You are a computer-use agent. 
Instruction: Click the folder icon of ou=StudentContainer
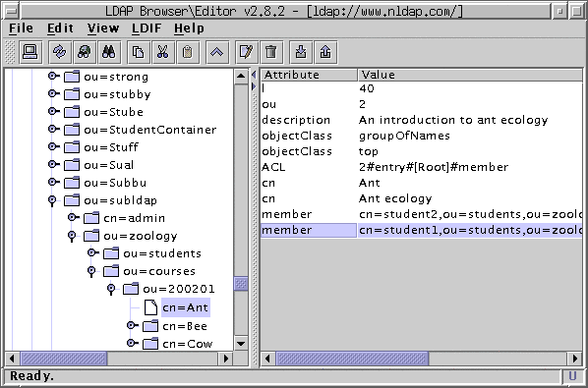(72, 130)
